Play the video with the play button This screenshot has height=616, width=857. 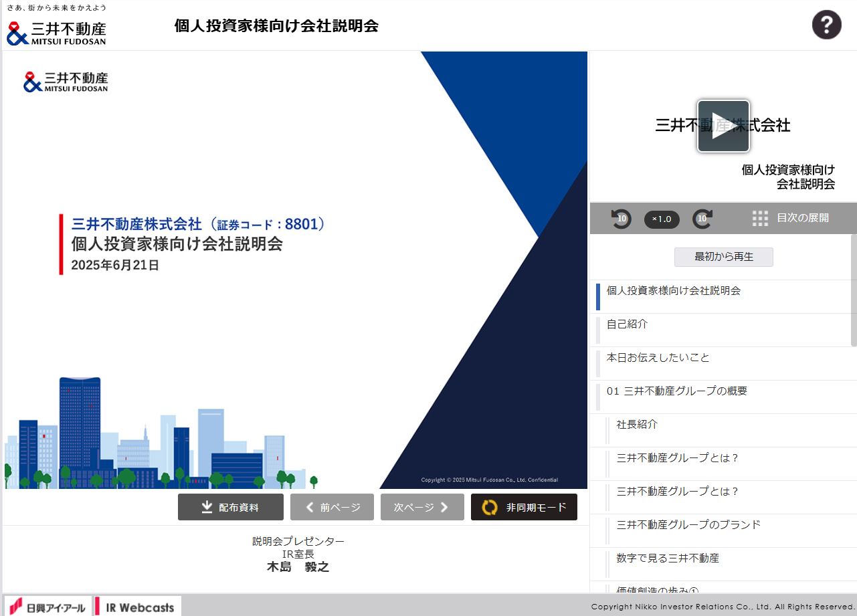723,126
